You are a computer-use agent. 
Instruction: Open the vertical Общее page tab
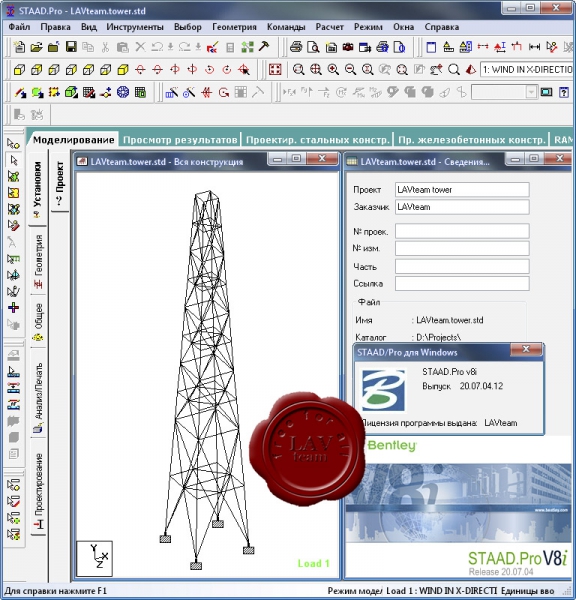(38, 321)
